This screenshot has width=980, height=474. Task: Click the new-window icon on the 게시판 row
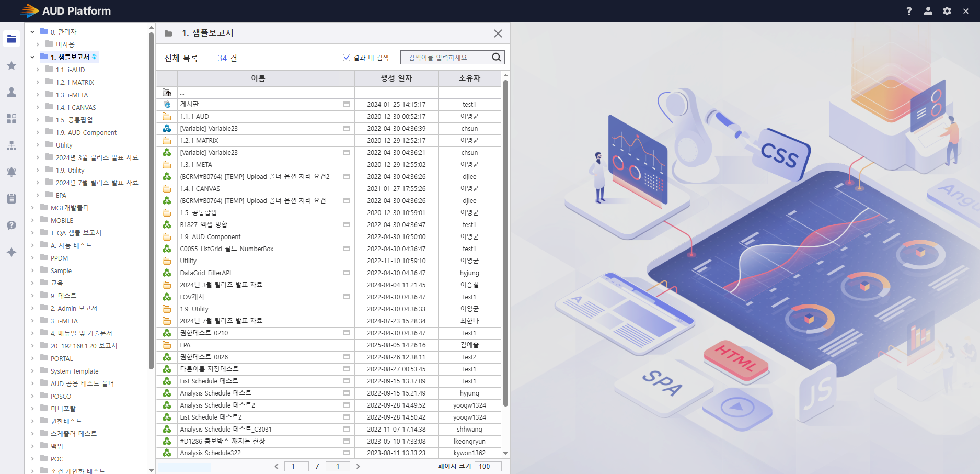pos(346,105)
